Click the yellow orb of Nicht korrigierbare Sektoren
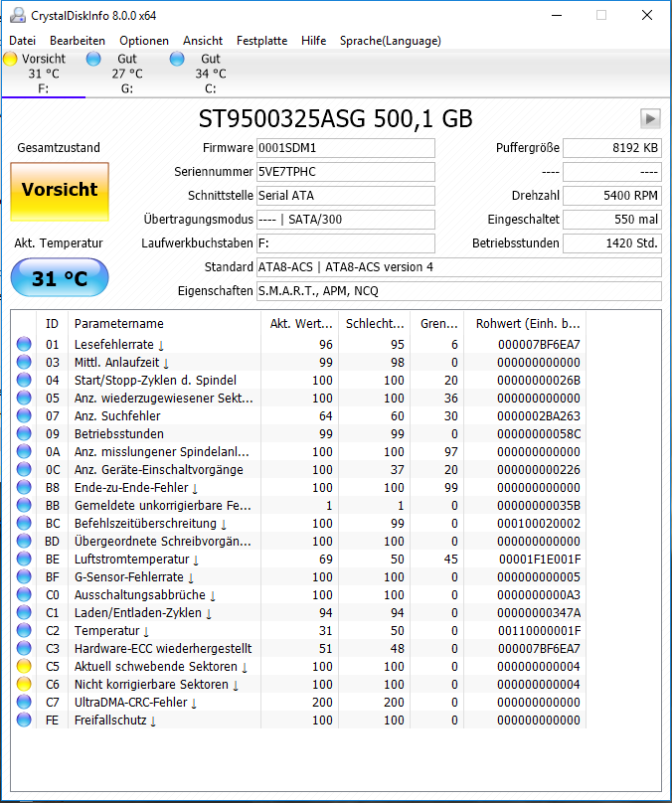672x803 pixels. point(24,684)
